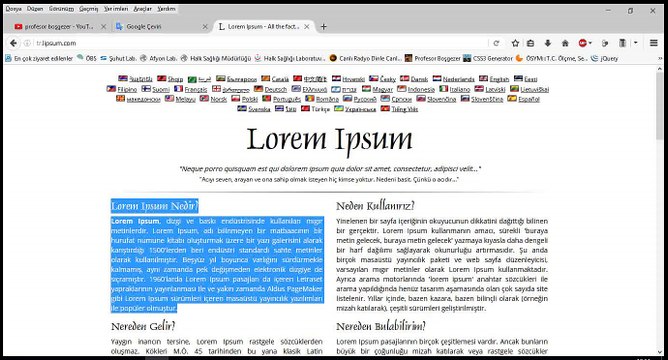This screenshot has width=668, height=360.
Task: Open the Afyon Lab. bookmark
Action: (x=158, y=59)
